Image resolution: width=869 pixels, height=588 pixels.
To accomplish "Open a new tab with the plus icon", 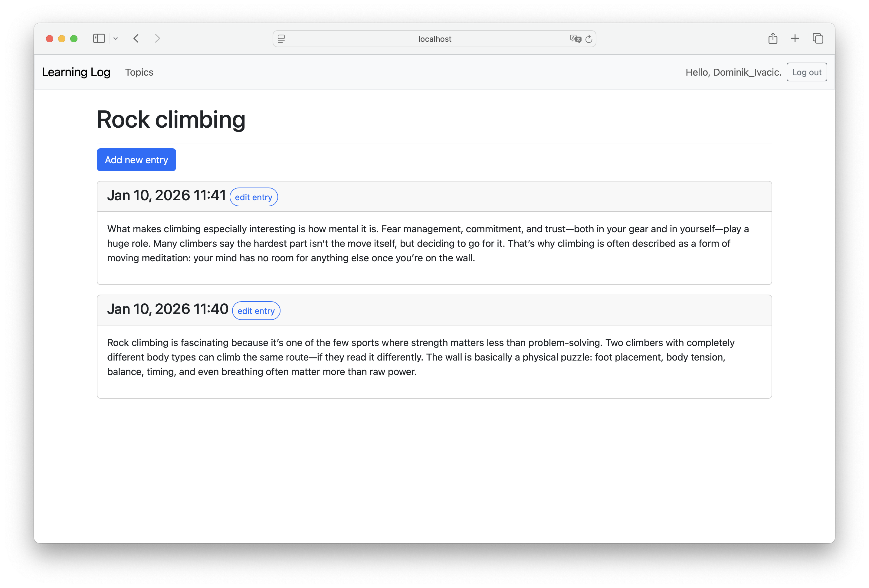I will point(795,38).
